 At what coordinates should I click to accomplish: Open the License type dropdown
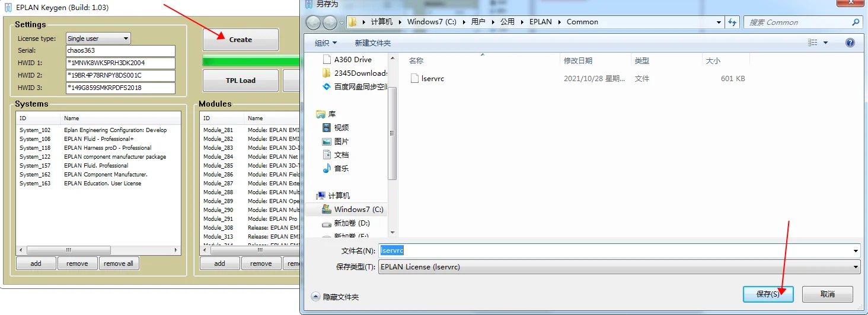pos(98,38)
